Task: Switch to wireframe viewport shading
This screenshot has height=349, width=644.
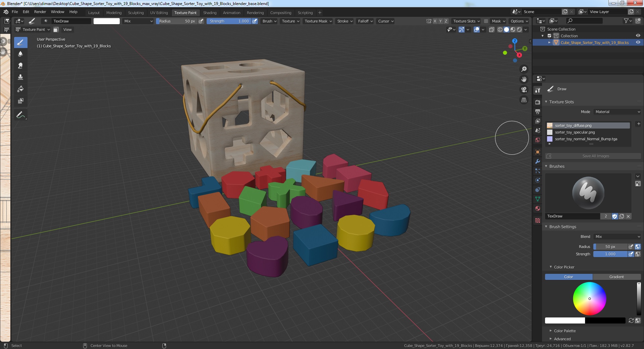Action: pyautogui.click(x=500, y=30)
